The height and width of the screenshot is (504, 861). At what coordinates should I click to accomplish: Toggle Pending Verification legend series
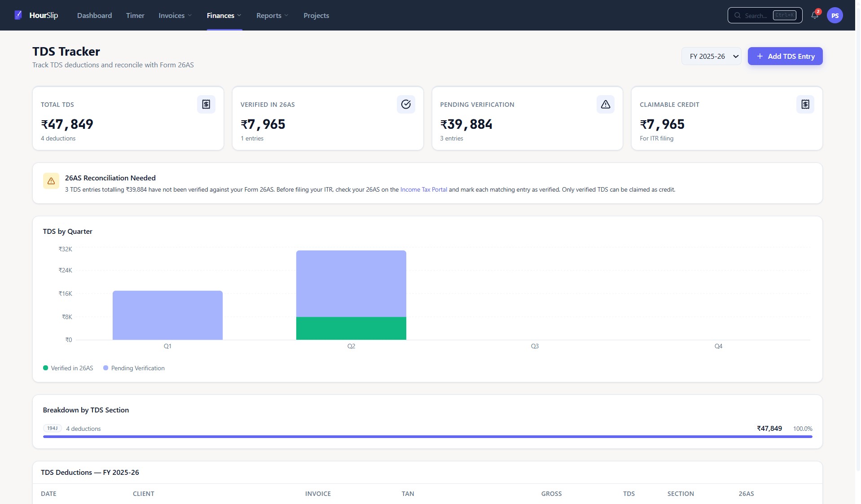(134, 368)
